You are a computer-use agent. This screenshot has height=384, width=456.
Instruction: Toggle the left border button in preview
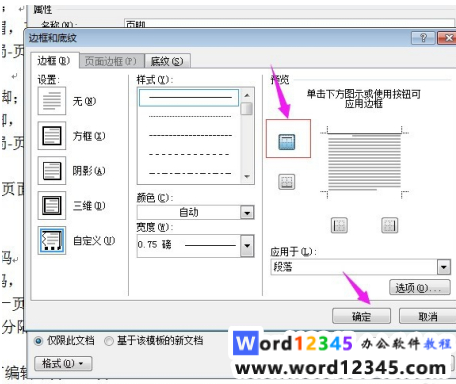pos(339,225)
